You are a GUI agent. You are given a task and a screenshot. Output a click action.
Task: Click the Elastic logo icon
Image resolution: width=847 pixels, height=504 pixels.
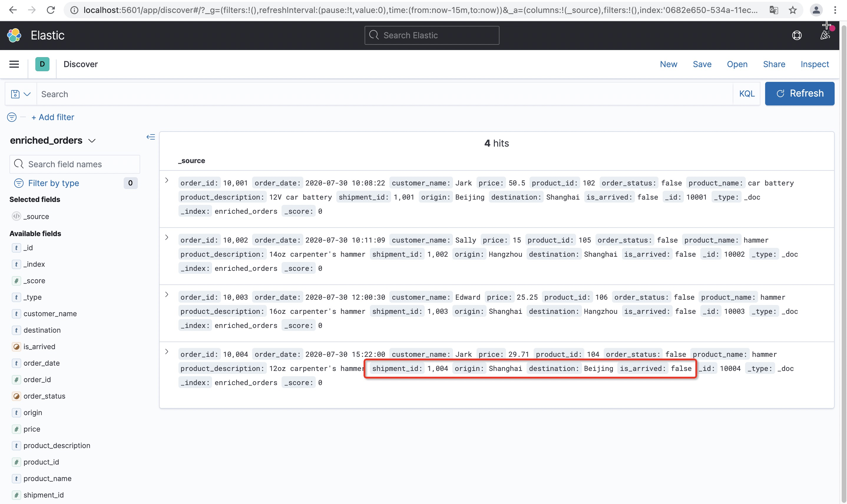(x=14, y=35)
